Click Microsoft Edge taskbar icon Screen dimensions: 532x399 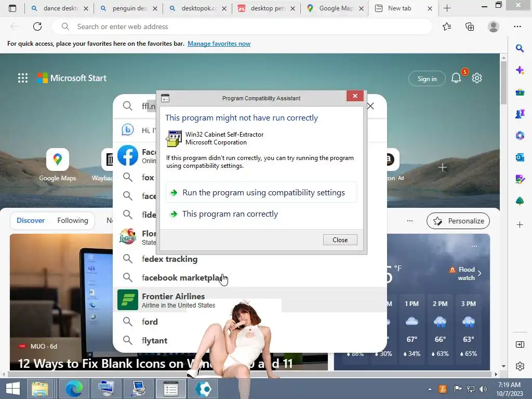click(74, 389)
